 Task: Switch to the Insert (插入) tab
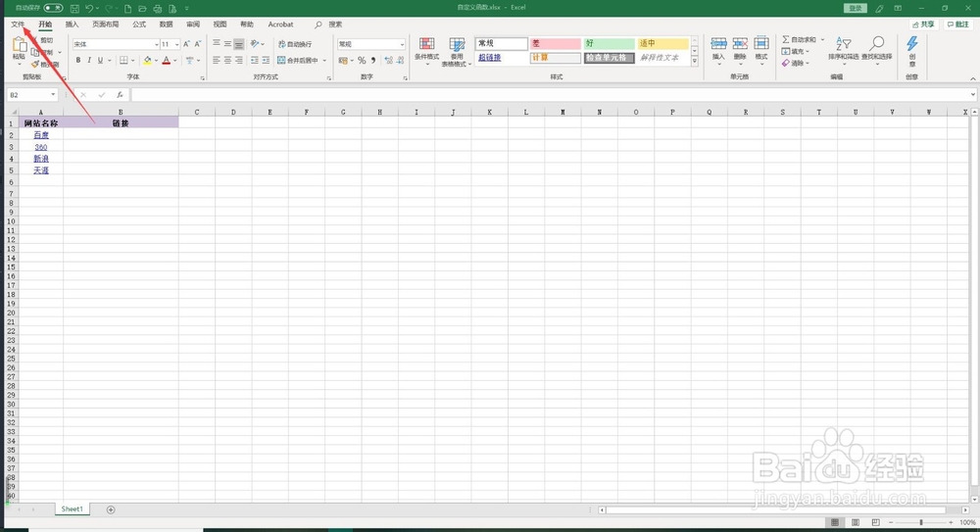coord(72,24)
